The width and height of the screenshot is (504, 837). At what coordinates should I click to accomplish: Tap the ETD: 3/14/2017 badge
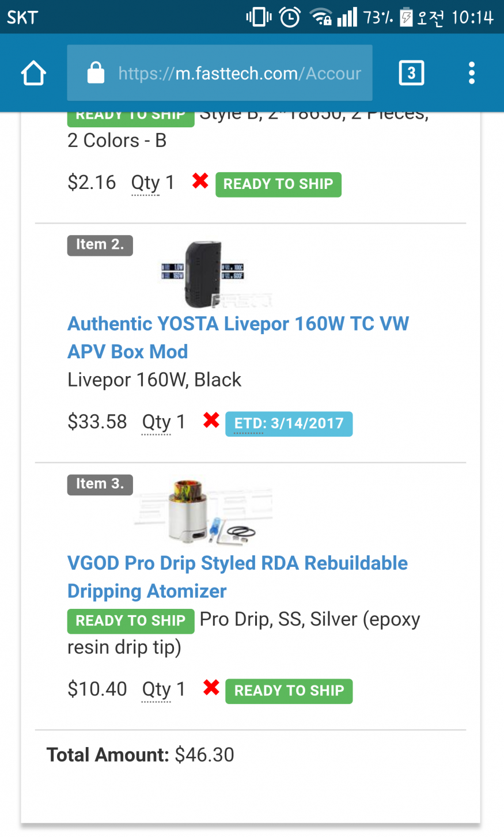point(289,424)
